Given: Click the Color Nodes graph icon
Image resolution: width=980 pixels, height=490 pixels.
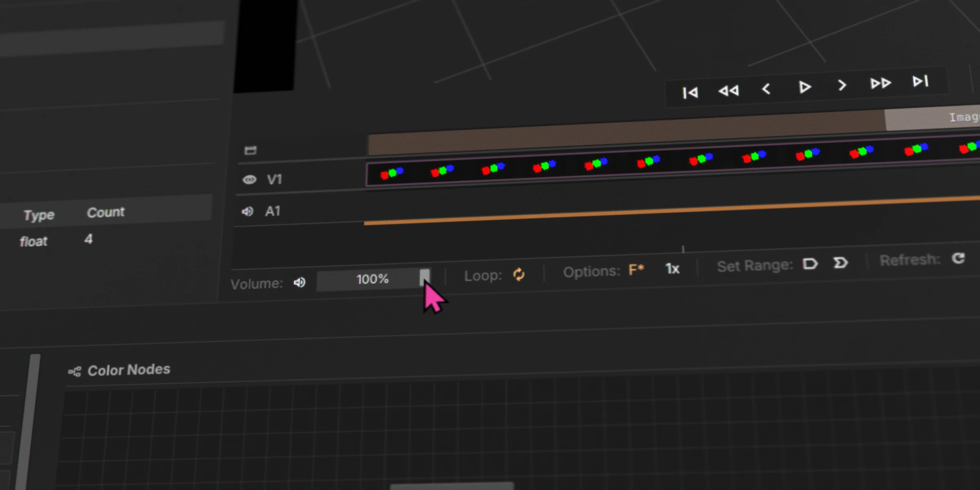Looking at the screenshot, I should click(x=74, y=372).
